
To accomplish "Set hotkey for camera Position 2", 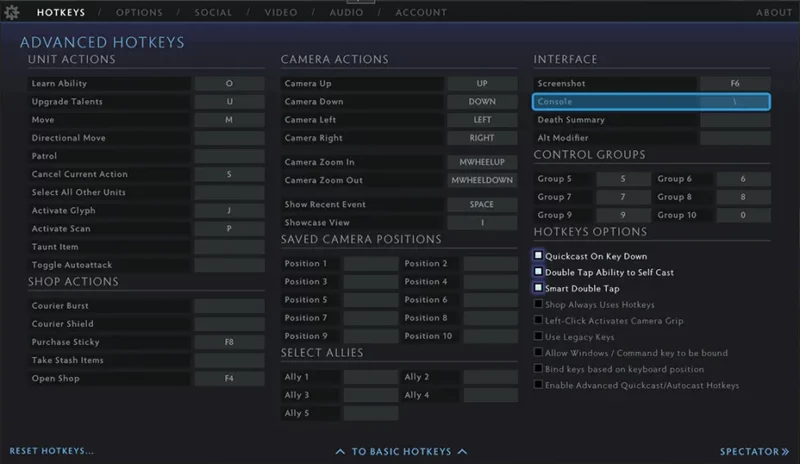I will click(x=490, y=263).
